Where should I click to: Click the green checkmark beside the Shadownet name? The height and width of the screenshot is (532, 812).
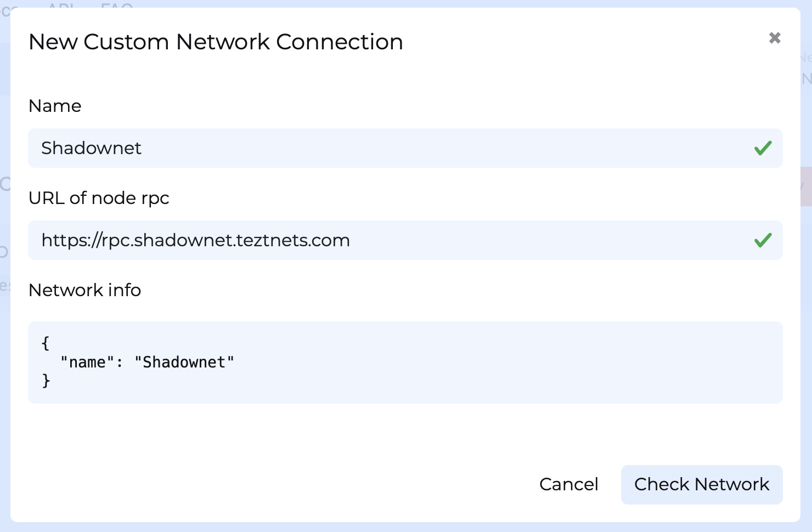tap(762, 148)
